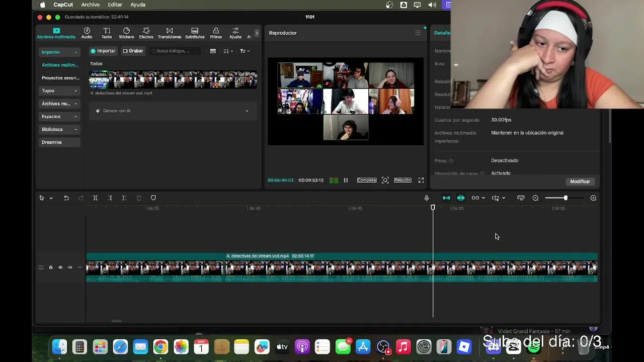This screenshot has height=362, width=644.
Task: Click the Grabar record button
Action: click(x=133, y=51)
